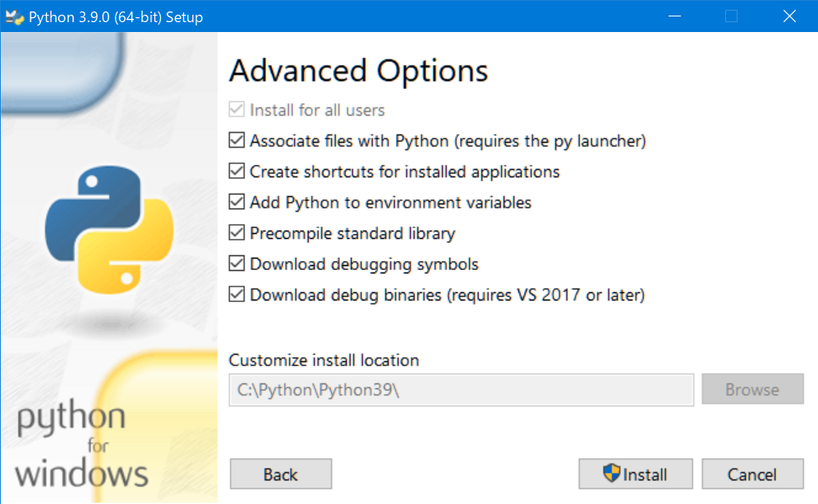
Task: Click Install to start installation
Action: [635, 474]
